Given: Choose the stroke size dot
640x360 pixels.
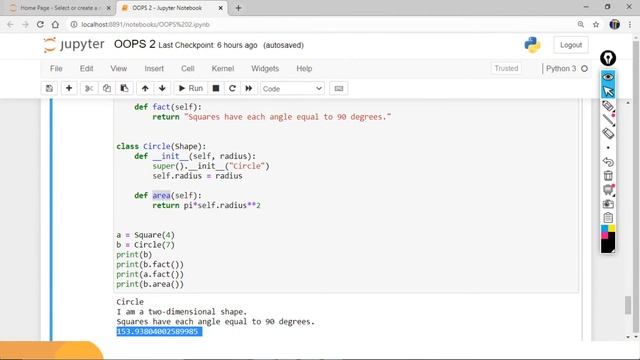Looking at the screenshot, I should [608, 148].
